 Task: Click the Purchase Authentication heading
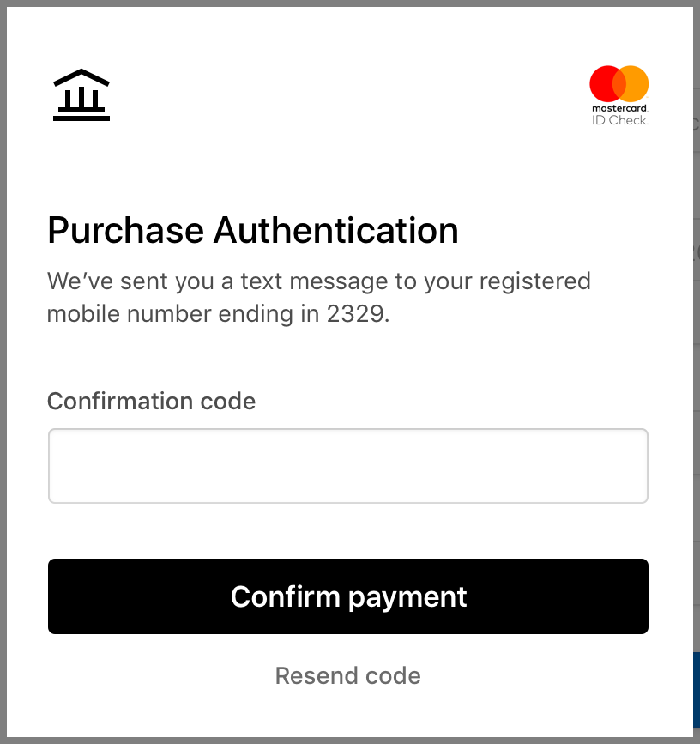pyautogui.click(x=253, y=231)
